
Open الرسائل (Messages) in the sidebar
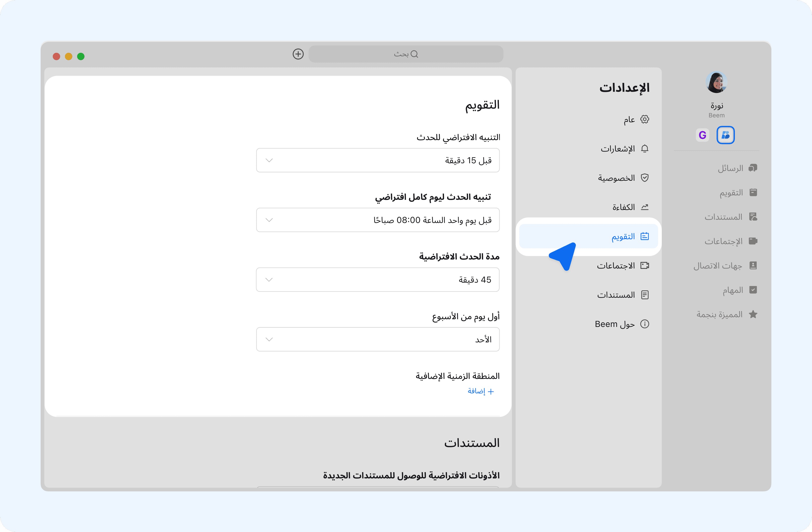(737, 168)
